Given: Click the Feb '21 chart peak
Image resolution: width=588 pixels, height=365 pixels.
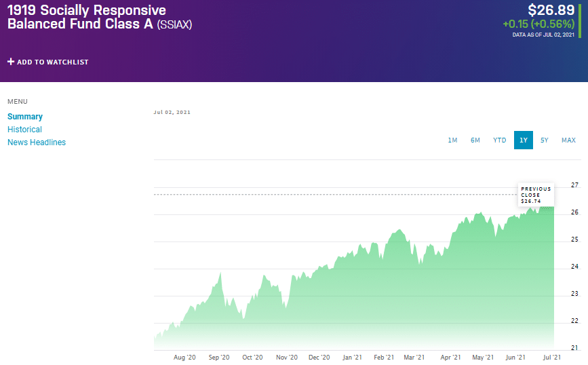Looking at the screenshot, I should point(399,229).
